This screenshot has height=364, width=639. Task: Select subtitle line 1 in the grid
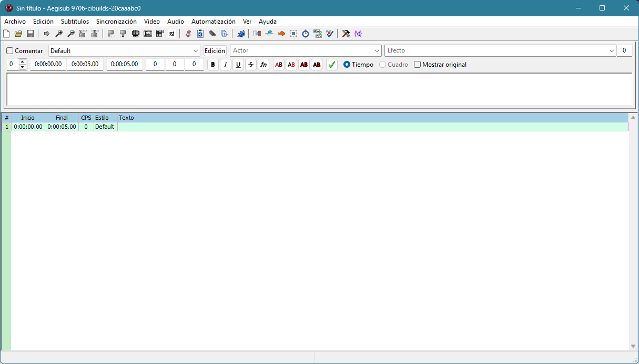[315, 127]
